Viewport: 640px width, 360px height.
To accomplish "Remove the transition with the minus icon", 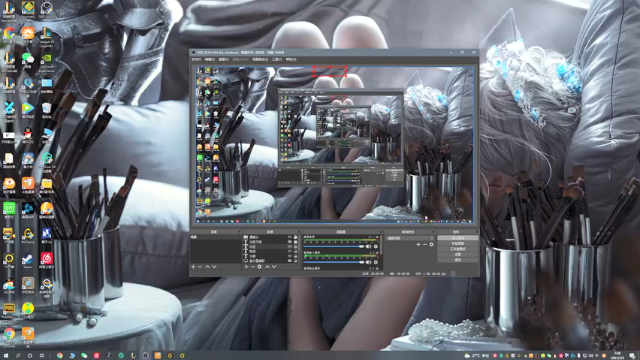I will [x=424, y=244].
